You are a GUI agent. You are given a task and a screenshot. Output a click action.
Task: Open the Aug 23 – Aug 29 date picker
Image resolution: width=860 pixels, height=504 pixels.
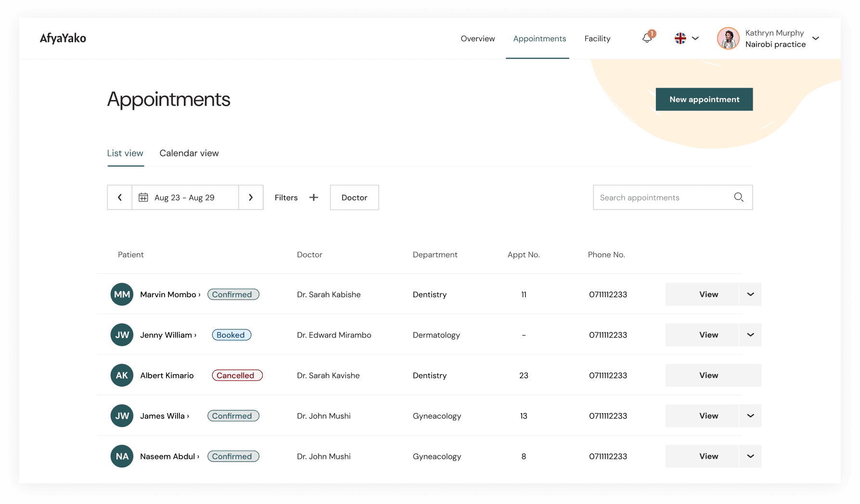[185, 197]
